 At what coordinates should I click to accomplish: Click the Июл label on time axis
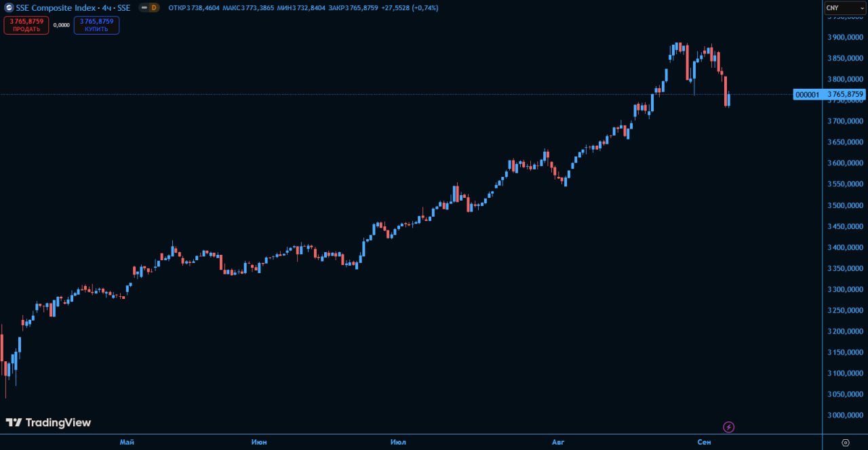point(398,442)
